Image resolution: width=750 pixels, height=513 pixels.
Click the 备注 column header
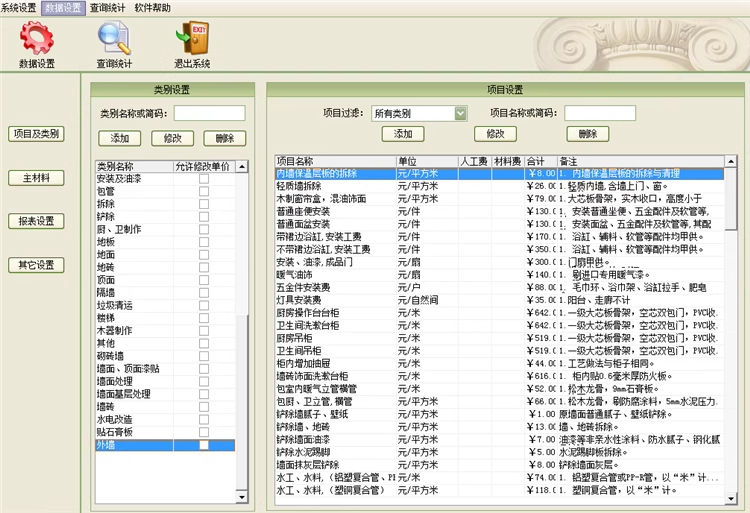641,162
